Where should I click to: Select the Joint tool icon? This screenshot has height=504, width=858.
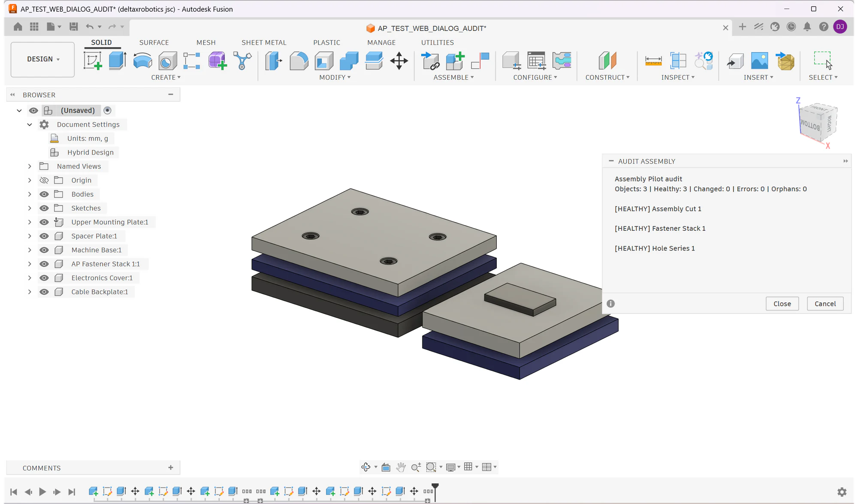480,60
